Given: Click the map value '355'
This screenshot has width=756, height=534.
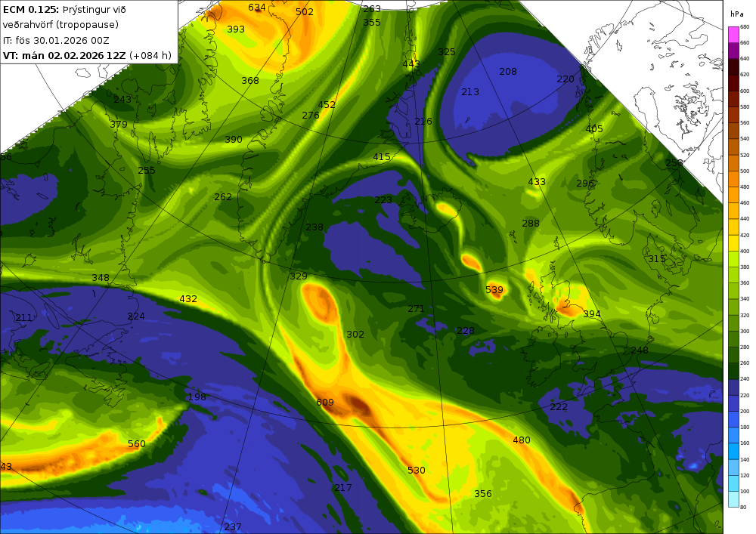Looking at the screenshot, I should (372, 22).
